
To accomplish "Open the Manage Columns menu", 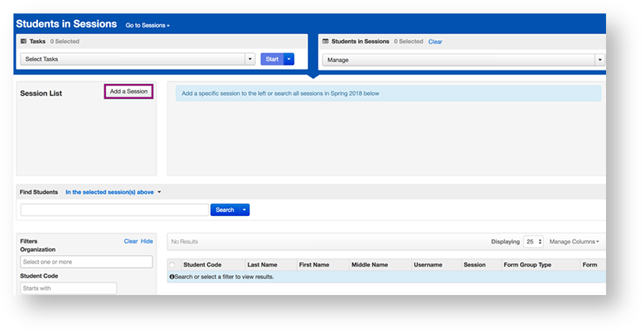I will click(x=574, y=242).
